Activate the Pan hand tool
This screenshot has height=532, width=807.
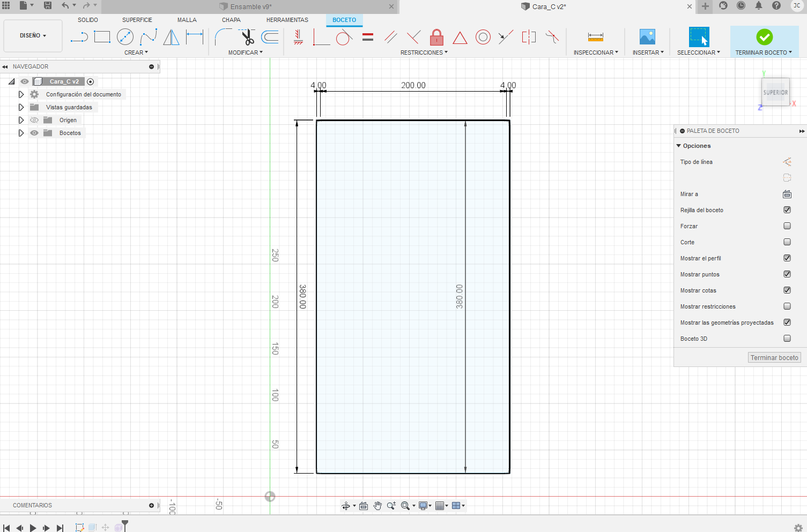coord(377,506)
